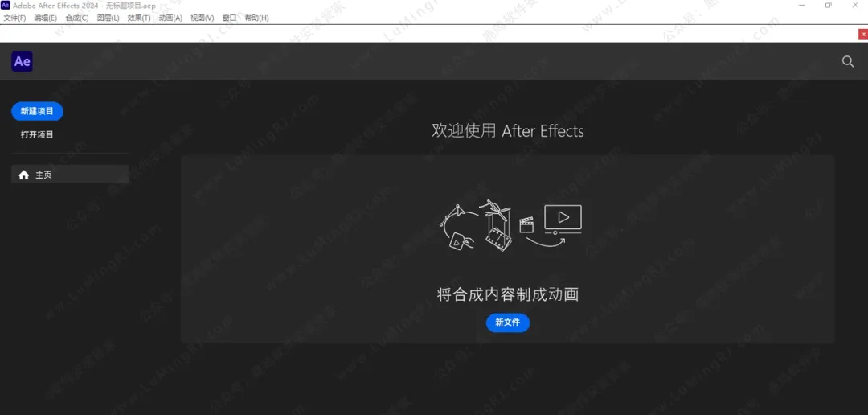Open the 效果(T) menu
868x415 pixels.
(x=139, y=18)
